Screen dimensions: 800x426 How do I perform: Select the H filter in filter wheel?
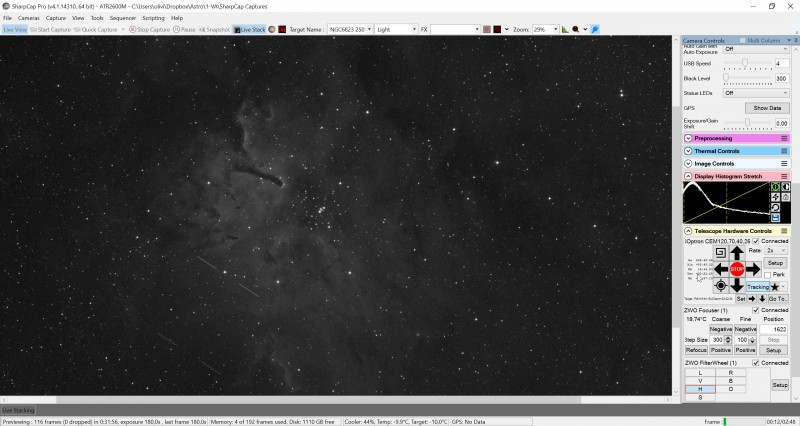[x=700, y=389]
